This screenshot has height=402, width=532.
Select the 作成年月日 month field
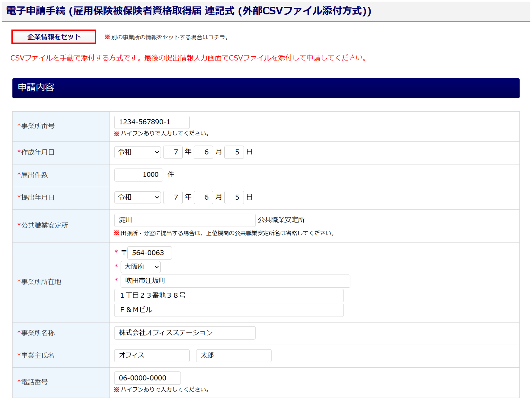coord(203,152)
